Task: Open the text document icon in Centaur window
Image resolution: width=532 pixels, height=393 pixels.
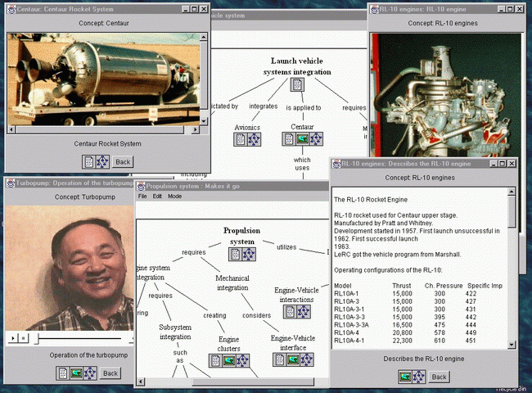Action: pos(88,162)
